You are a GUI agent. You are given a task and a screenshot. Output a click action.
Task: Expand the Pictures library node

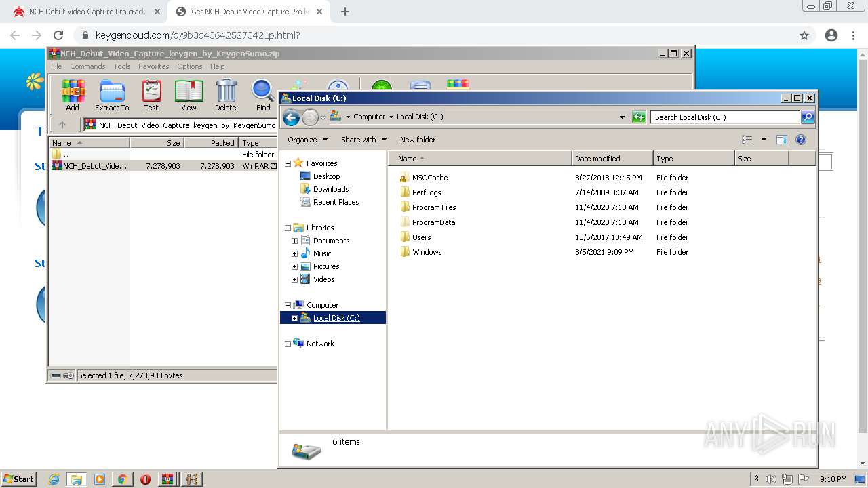click(294, 266)
